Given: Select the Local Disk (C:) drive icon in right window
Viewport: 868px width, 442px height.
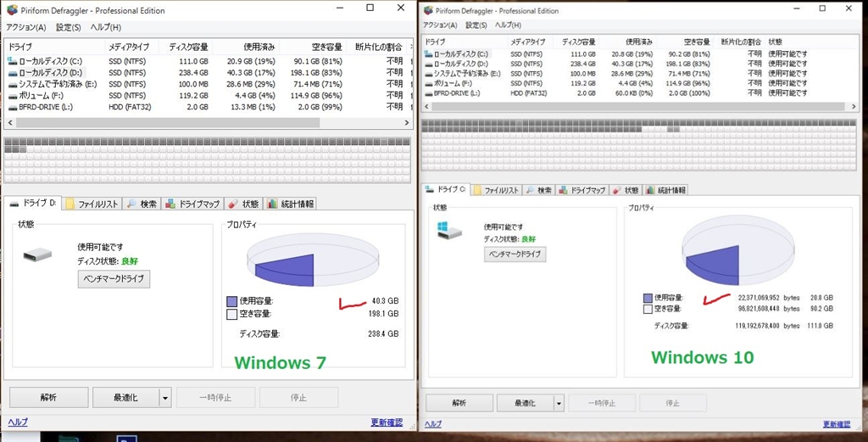Looking at the screenshot, I should point(428,54).
